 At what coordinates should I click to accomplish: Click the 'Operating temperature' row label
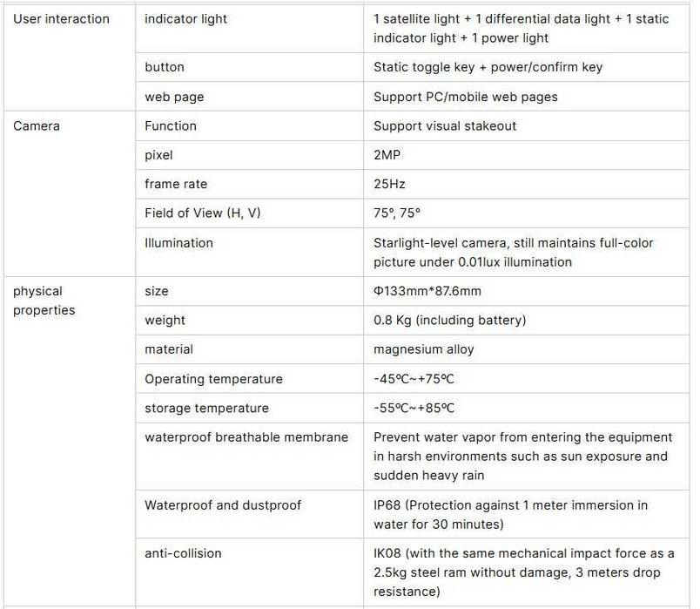coord(213,379)
